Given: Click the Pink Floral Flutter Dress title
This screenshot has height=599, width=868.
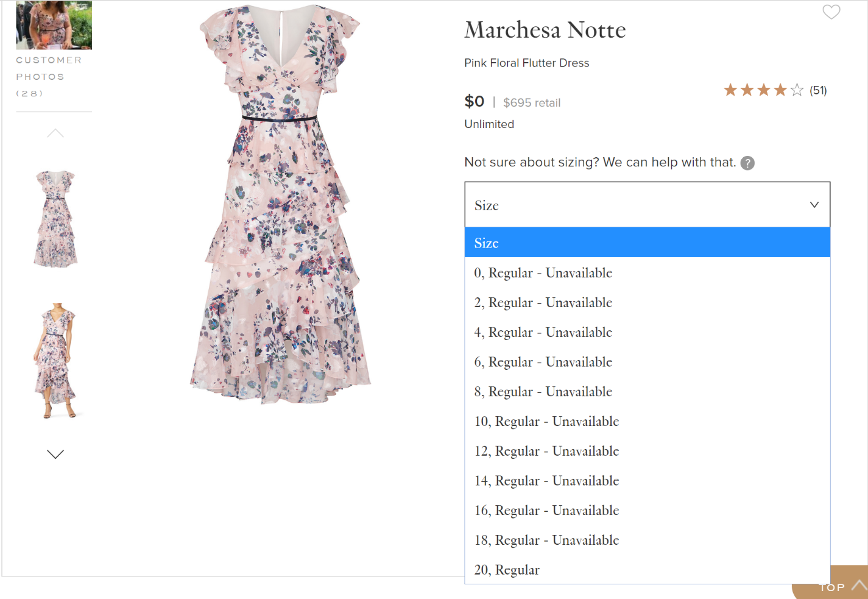Looking at the screenshot, I should pyautogui.click(x=526, y=63).
